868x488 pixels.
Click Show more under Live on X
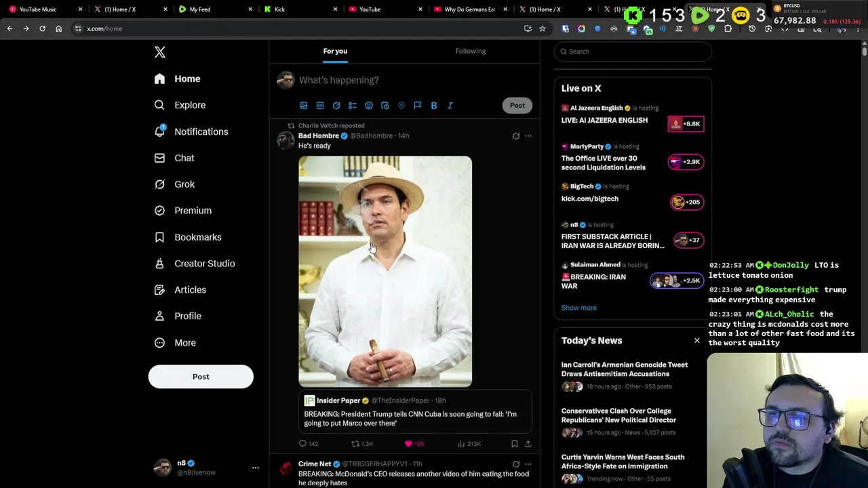579,308
